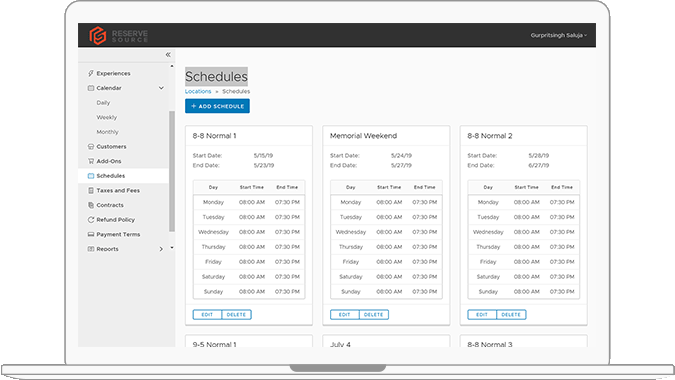This screenshot has height=380, width=675.
Task: Open the Contracts document icon
Action: (90, 205)
